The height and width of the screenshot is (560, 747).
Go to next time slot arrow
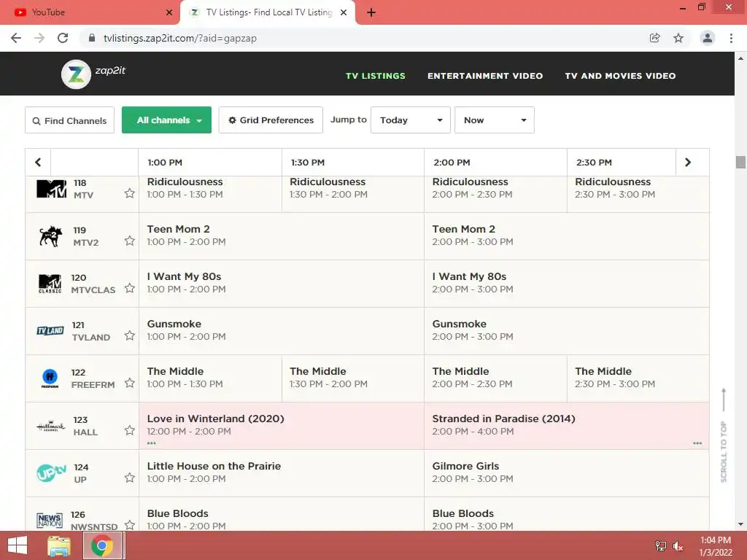[688, 163]
